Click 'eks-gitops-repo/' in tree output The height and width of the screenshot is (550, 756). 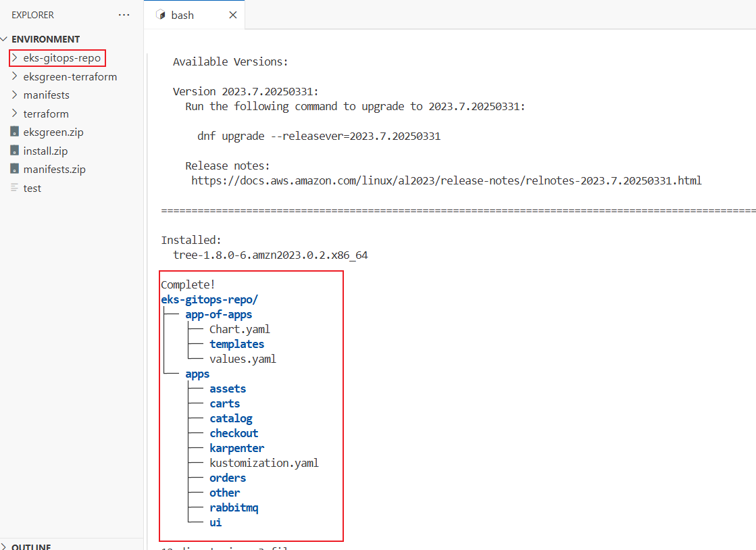coord(209,299)
